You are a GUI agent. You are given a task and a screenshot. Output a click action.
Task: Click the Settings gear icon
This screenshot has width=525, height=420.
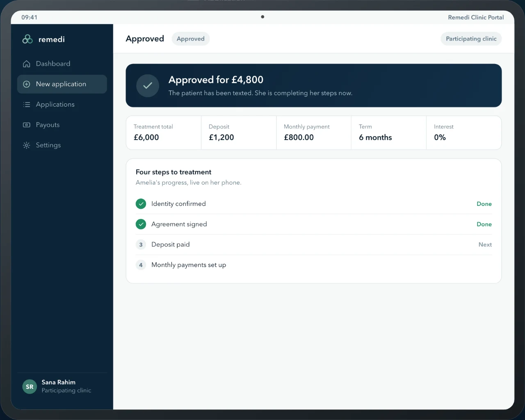tap(27, 145)
